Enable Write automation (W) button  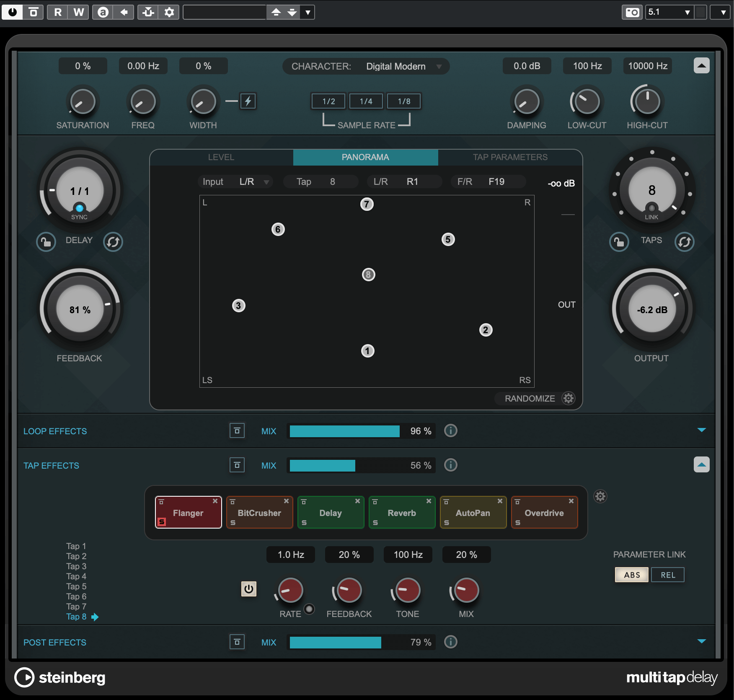pos(78,12)
